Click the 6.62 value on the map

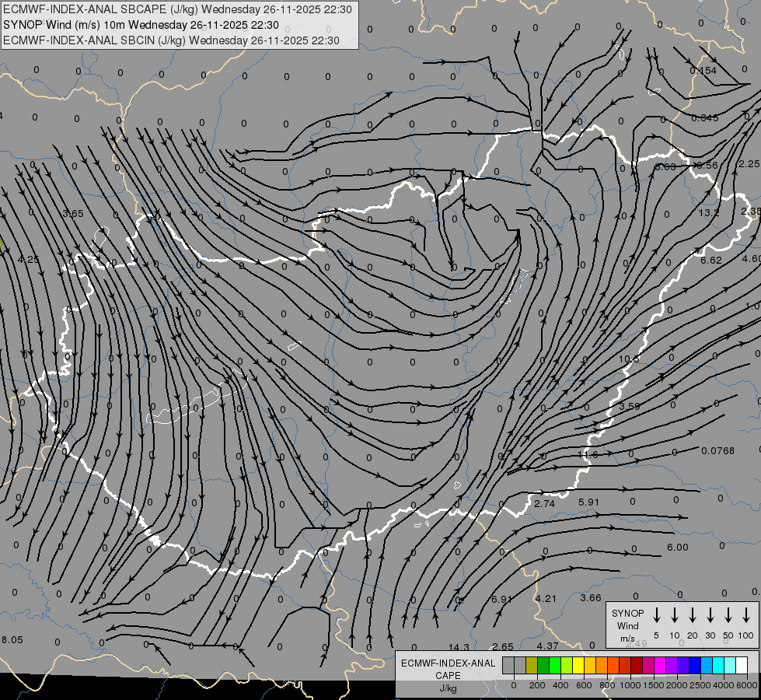tap(711, 260)
